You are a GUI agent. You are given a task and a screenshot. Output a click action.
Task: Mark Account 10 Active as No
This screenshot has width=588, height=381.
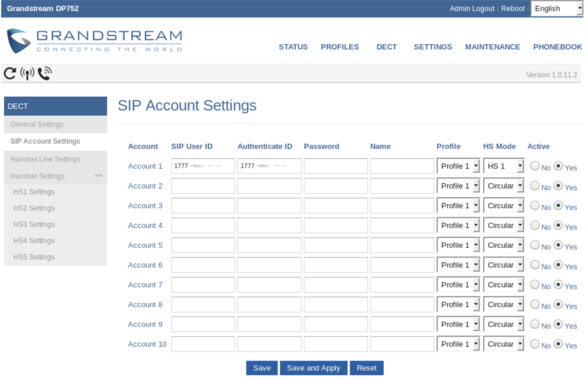pos(535,344)
